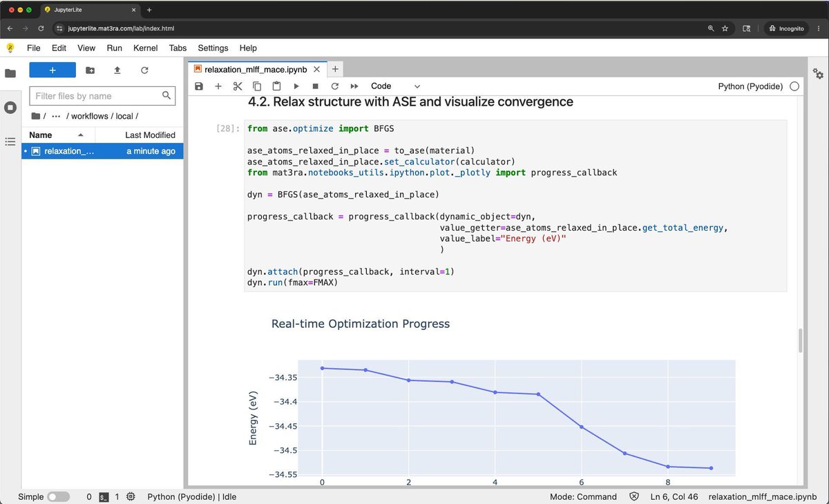Click the Python (Pyodide) kernel name
Viewport: 829px width, 504px height.
tap(750, 86)
